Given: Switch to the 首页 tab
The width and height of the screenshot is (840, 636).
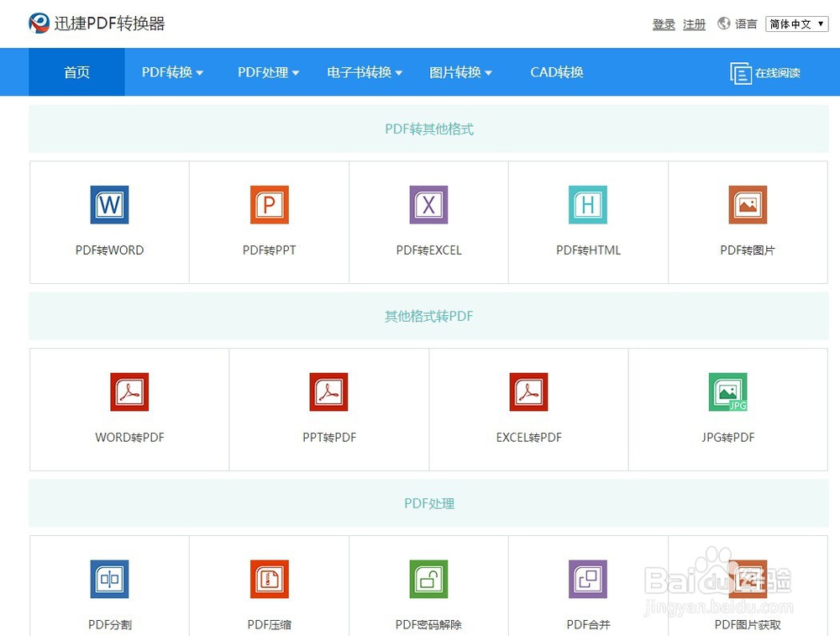Looking at the screenshot, I should 76,72.
